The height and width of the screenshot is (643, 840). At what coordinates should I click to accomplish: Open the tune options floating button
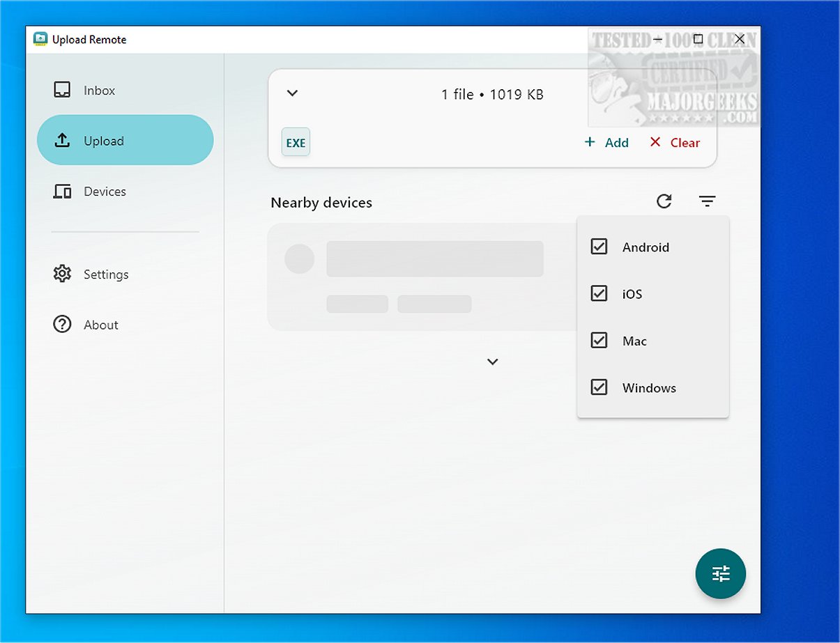pyautogui.click(x=721, y=574)
